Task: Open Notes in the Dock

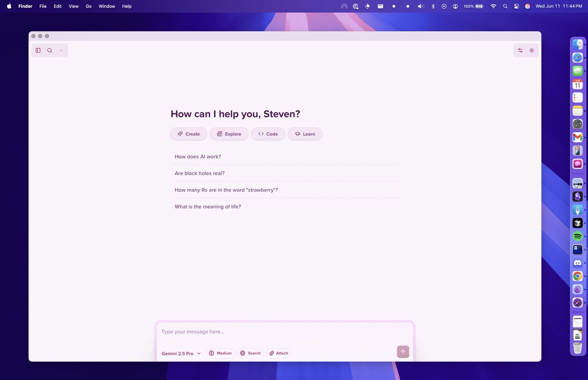Action: click(578, 111)
